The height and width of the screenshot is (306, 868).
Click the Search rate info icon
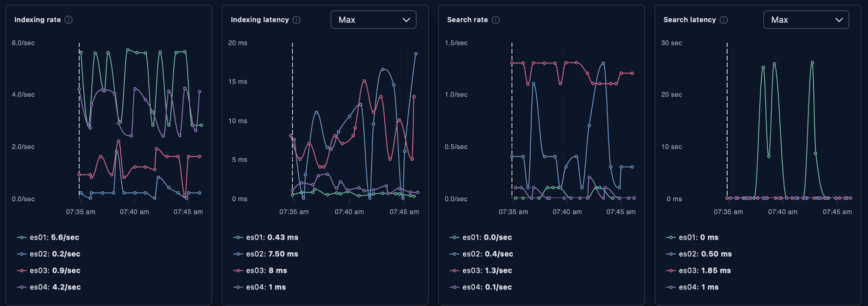[495, 20]
